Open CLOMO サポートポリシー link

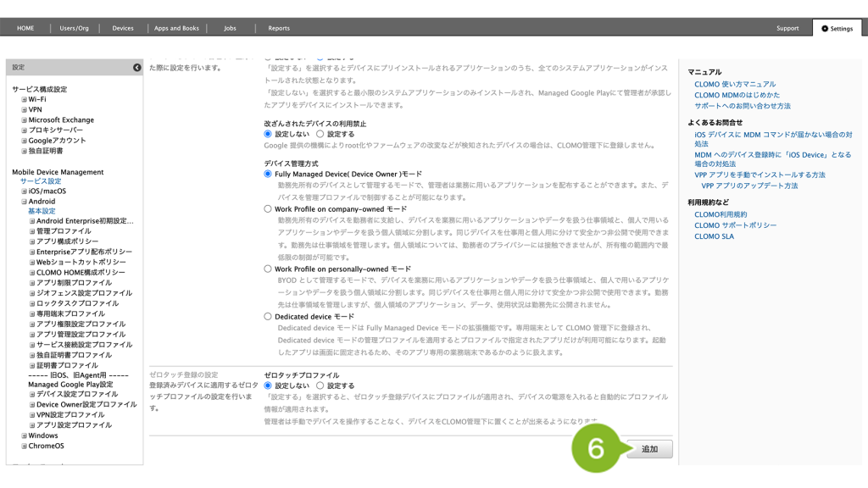tap(736, 225)
